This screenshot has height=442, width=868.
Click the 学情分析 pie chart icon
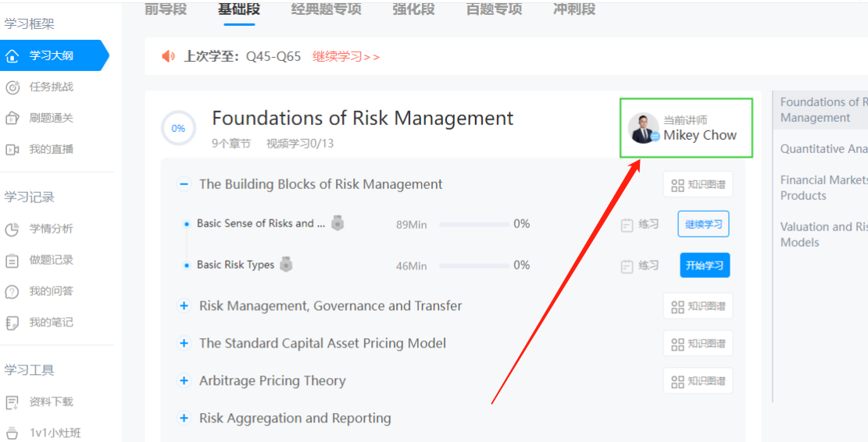(12, 229)
